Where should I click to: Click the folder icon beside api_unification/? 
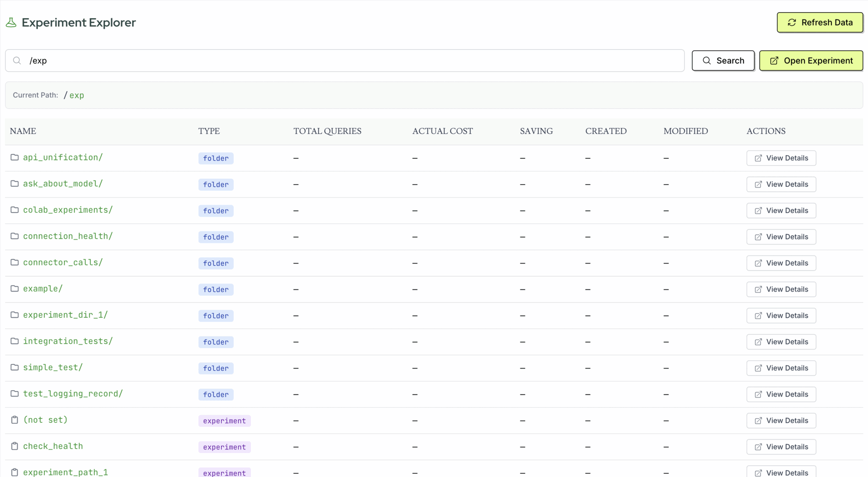click(14, 157)
